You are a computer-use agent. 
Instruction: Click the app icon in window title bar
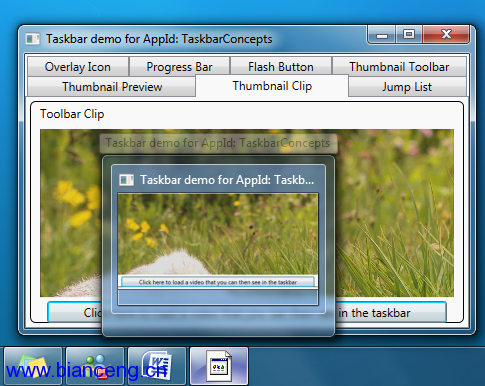(x=33, y=39)
